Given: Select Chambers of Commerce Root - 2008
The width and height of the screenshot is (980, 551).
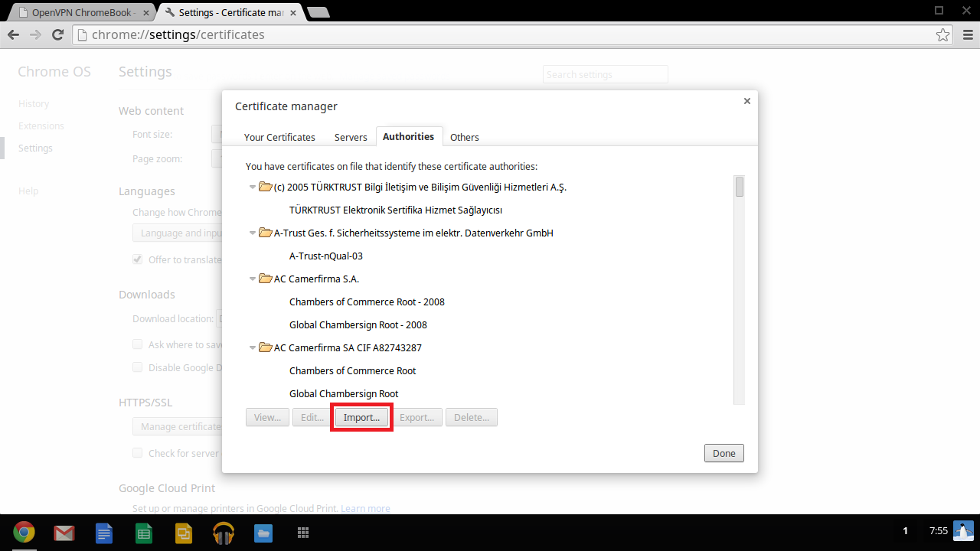Looking at the screenshot, I should 367,302.
